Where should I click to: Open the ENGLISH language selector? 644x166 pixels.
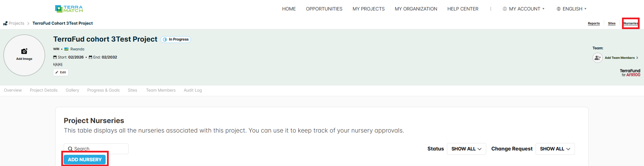[572, 9]
